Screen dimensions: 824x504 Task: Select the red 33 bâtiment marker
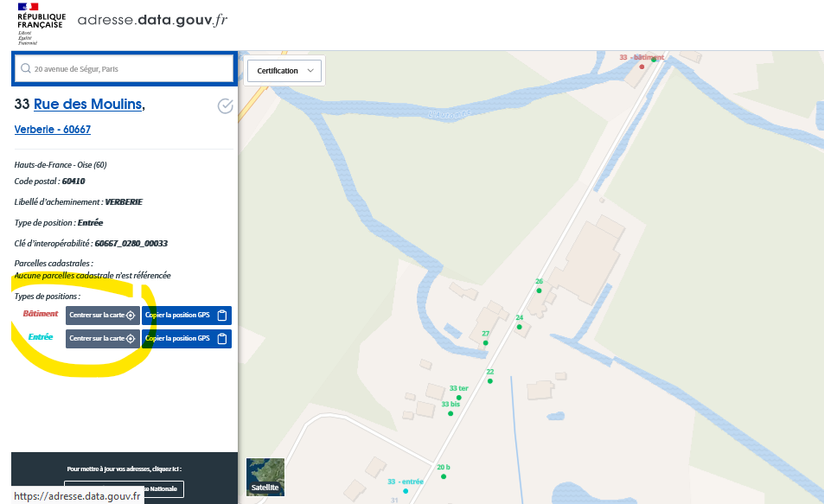[642, 67]
